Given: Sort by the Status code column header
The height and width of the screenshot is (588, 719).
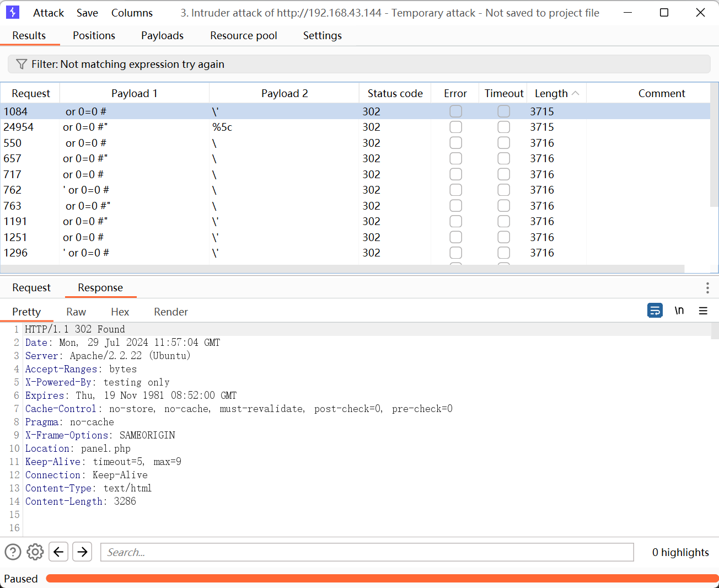Looking at the screenshot, I should pyautogui.click(x=395, y=93).
